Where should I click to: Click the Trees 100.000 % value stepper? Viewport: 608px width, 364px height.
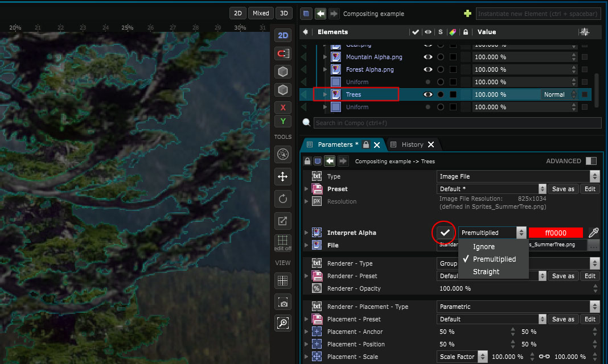pyautogui.click(x=574, y=94)
